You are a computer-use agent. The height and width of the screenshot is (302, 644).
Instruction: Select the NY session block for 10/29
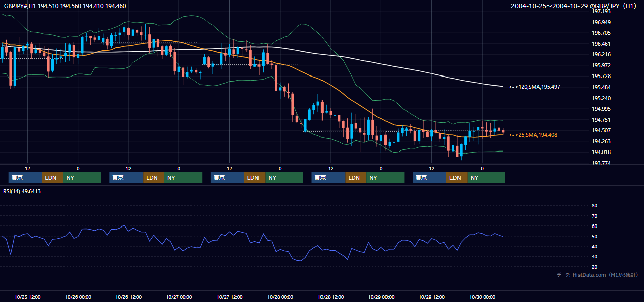(486, 178)
